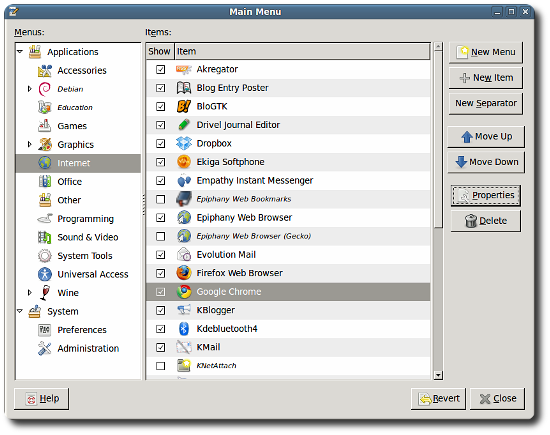Click the scrollbar up arrow
Viewport: 550px width, 435px height.
438,46
